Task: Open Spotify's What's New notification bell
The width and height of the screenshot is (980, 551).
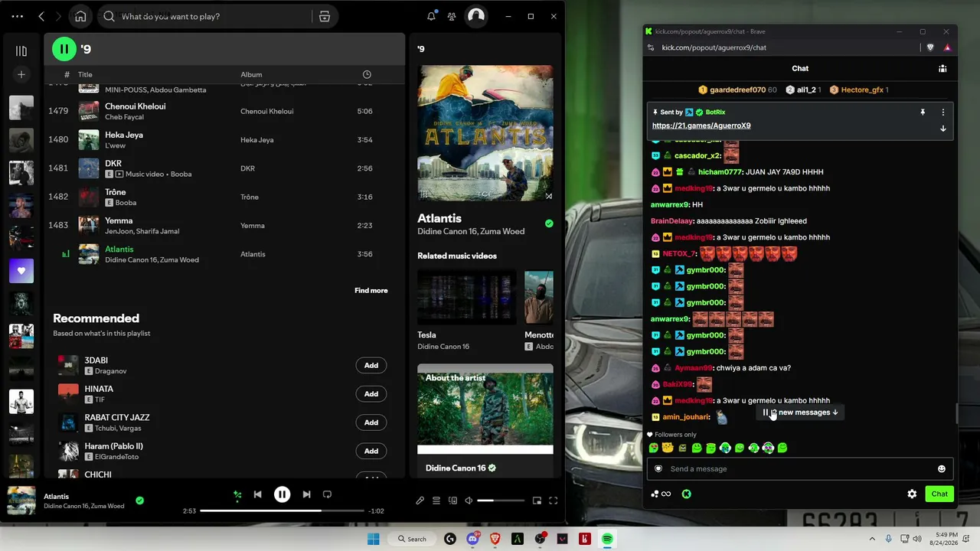Action: click(x=431, y=16)
